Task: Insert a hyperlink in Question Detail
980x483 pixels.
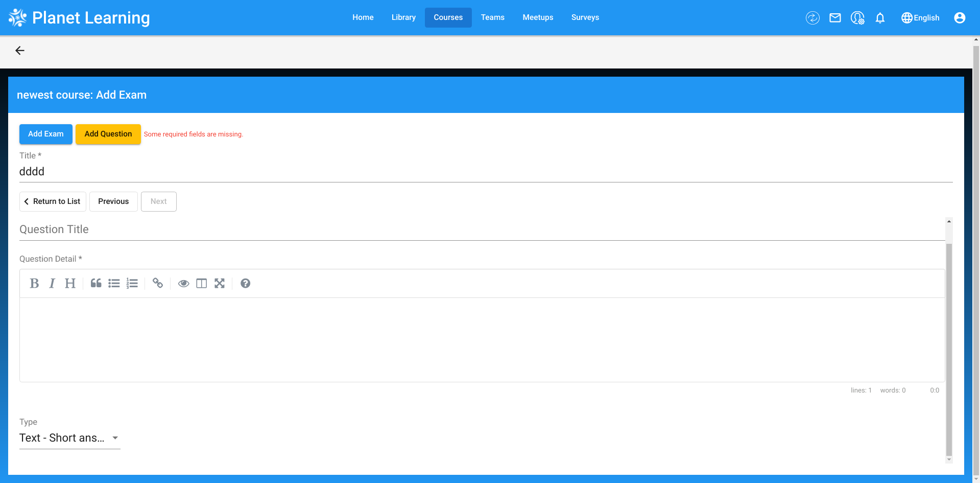Action: click(157, 283)
